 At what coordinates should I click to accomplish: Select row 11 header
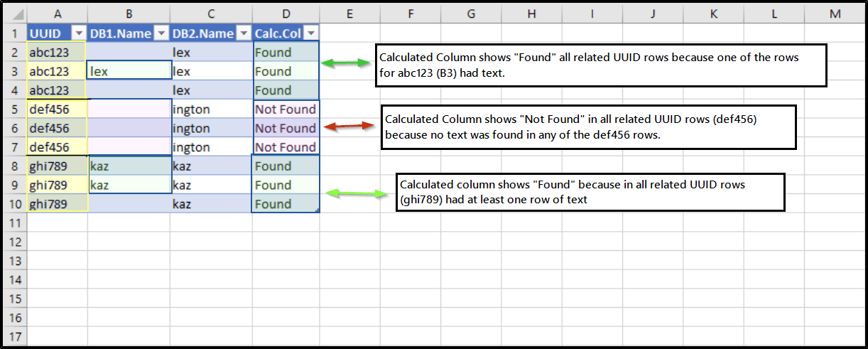point(16,223)
